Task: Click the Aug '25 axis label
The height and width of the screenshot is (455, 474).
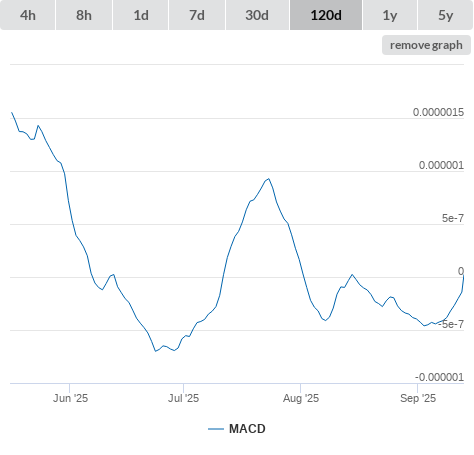Action: [x=301, y=398]
